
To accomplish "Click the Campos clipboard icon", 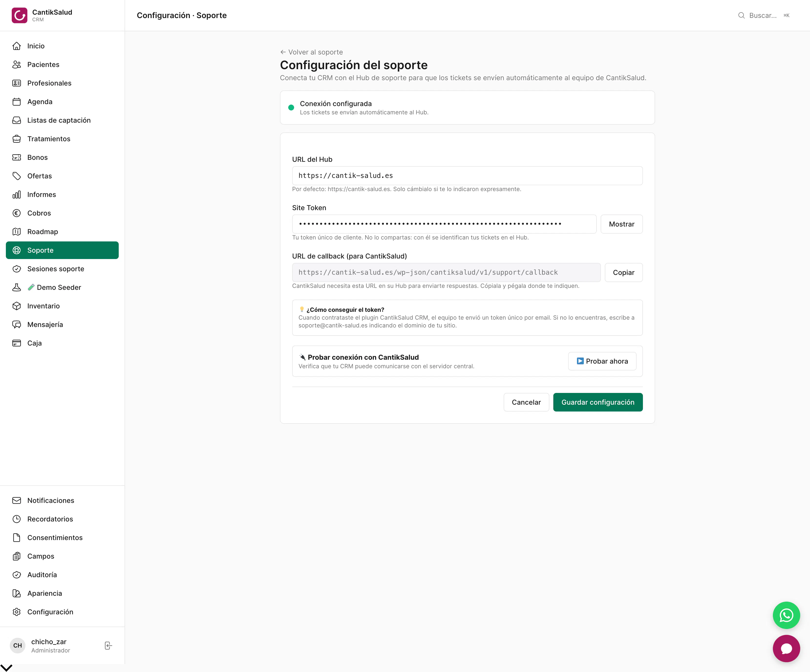I will [17, 556].
